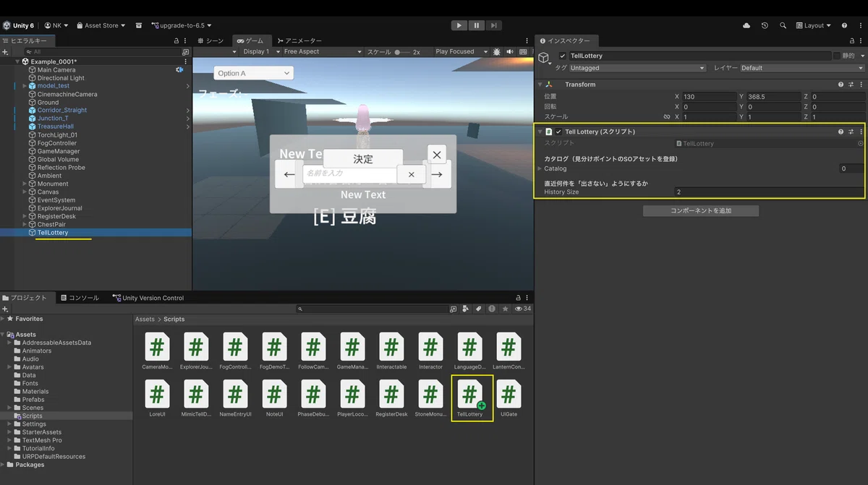
Task: Click the Project panel favorites star icon
Action: pos(504,309)
